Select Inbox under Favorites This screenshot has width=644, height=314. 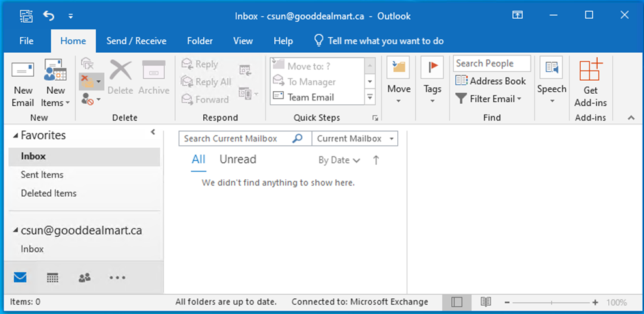pyautogui.click(x=84, y=156)
